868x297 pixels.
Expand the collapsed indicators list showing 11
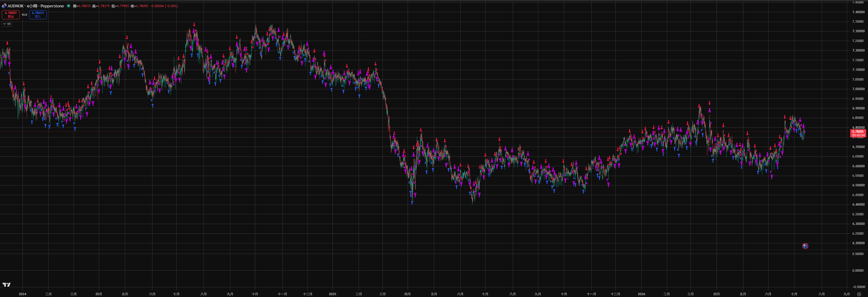tap(7, 24)
